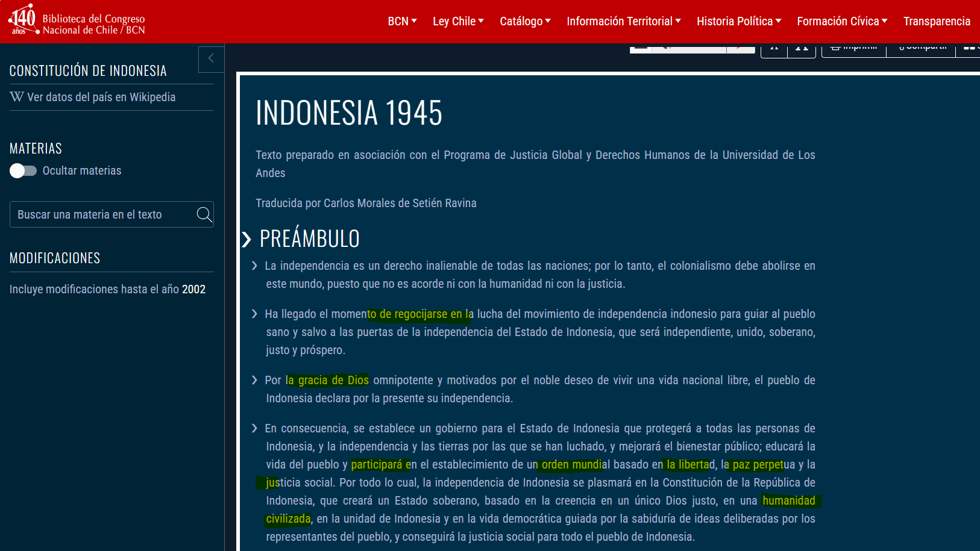Screen dimensions: 980x551
Task: Open the Formación Cívica dropdown
Action: [x=842, y=21]
